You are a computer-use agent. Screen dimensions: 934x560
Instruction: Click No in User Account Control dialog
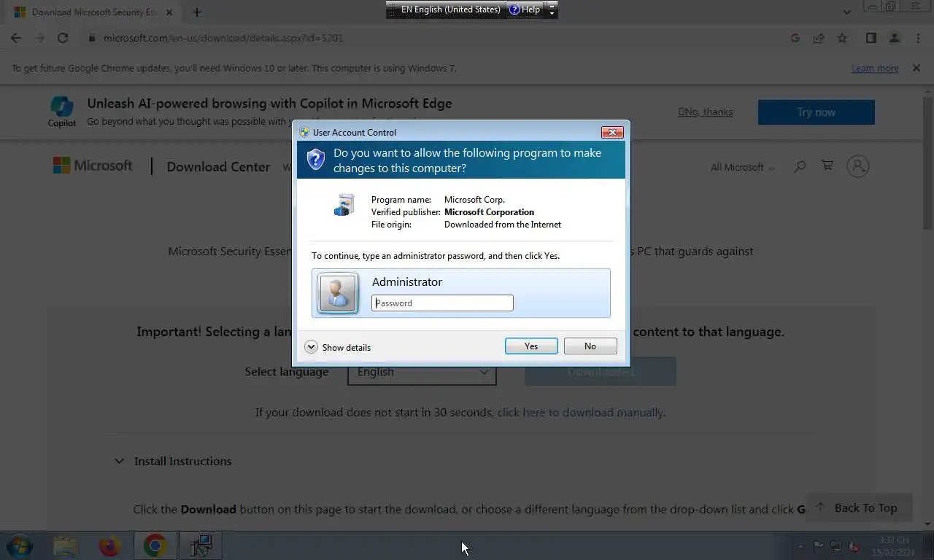(x=590, y=346)
